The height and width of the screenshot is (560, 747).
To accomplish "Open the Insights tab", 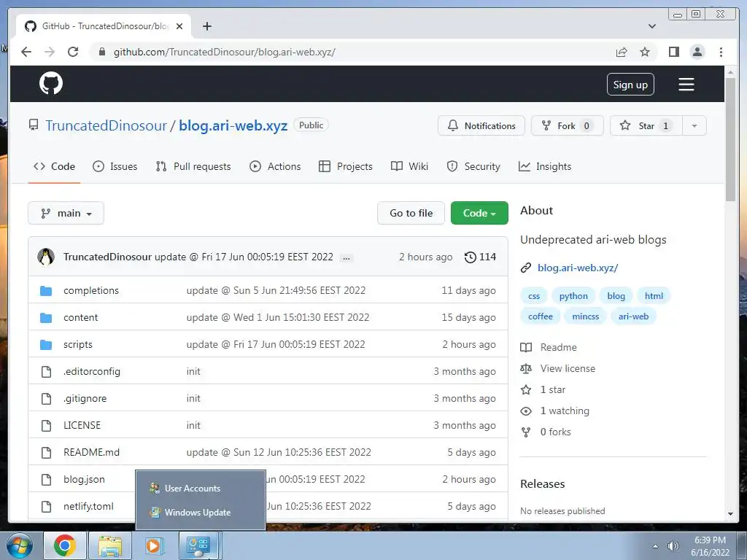I will (545, 167).
